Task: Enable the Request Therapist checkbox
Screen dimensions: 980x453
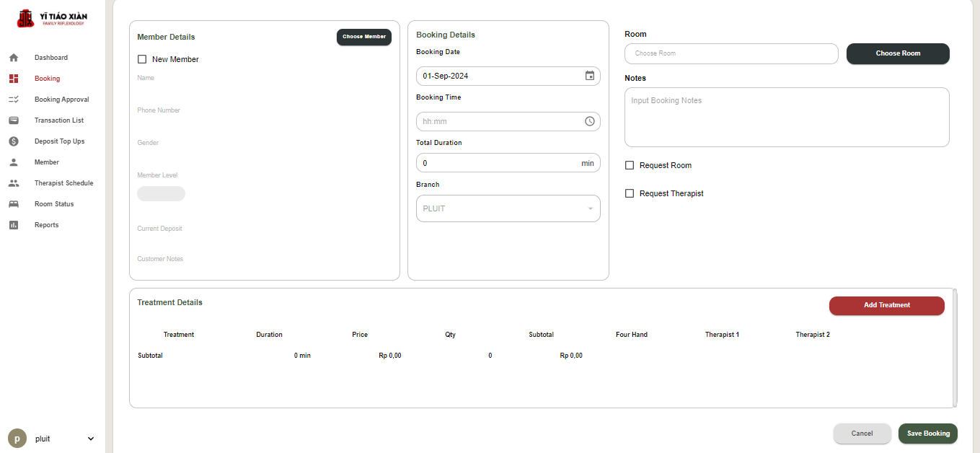Action: 630,193
